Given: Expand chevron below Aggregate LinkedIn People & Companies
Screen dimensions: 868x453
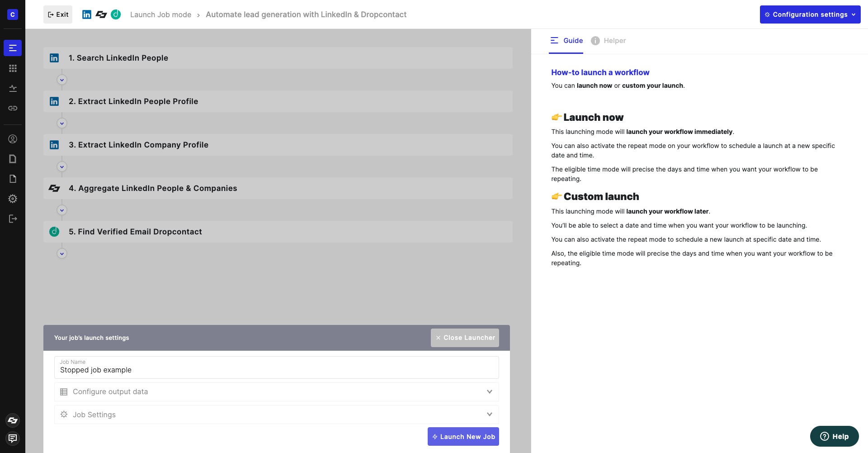Looking at the screenshot, I should [x=62, y=210].
